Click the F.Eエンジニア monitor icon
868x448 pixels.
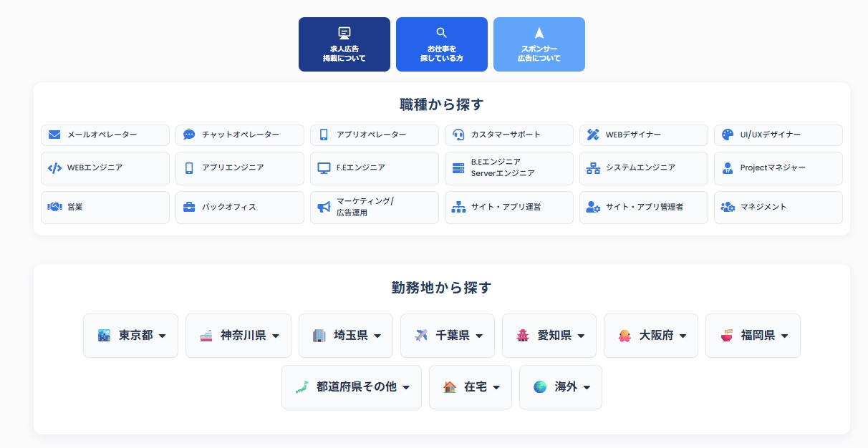[324, 168]
